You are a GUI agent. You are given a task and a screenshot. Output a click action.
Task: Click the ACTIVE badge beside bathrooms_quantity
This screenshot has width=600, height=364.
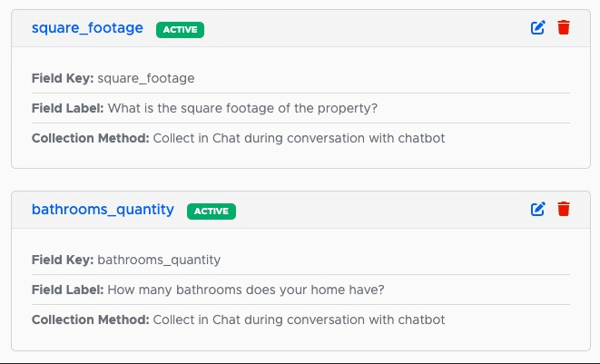211,212
